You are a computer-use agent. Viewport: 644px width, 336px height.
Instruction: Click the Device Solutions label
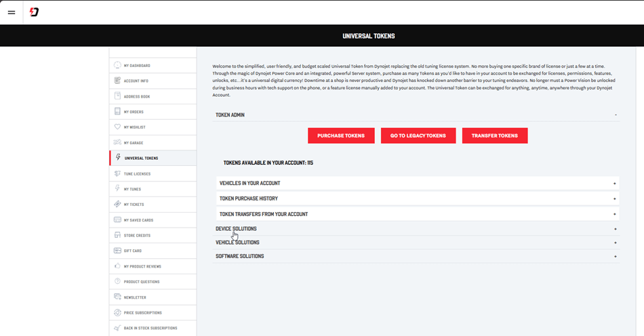(236, 229)
